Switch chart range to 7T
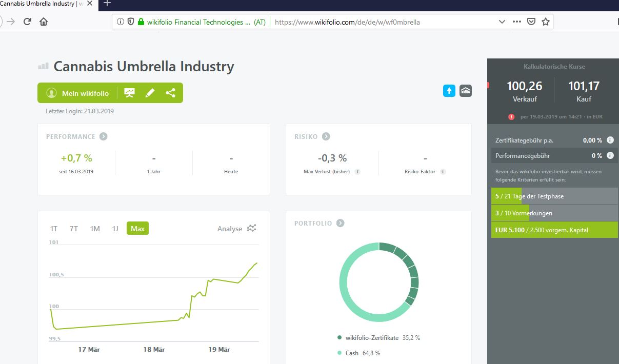The height and width of the screenshot is (364, 619). 74,229
